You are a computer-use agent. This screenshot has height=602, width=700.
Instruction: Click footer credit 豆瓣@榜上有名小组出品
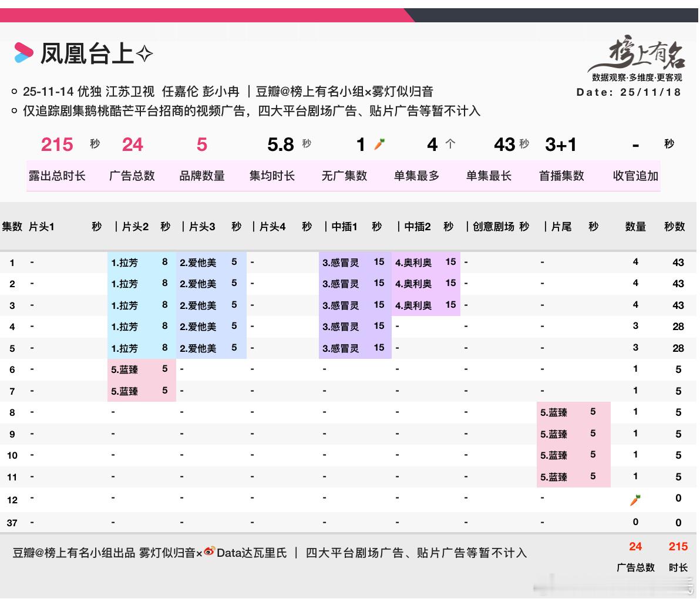(73, 553)
